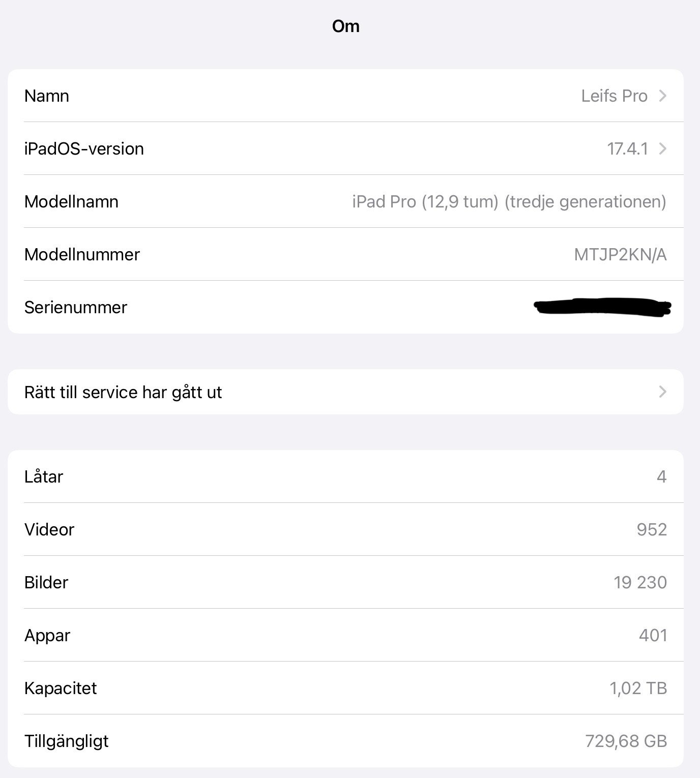
Task: Tap the chevron beside iPadOS version 17.4.1
Action: tap(662, 148)
